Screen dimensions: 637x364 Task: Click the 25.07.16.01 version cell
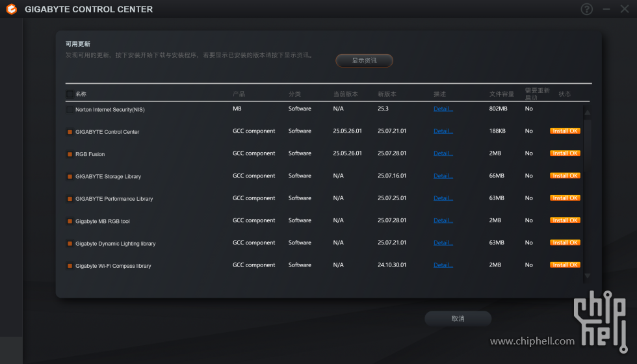pyautogui.click(x=392, y=175)
